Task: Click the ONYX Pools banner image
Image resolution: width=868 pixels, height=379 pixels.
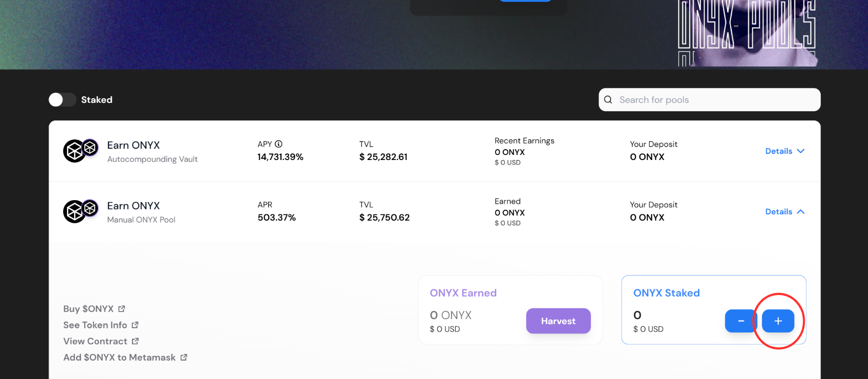Action: [746, 32]
